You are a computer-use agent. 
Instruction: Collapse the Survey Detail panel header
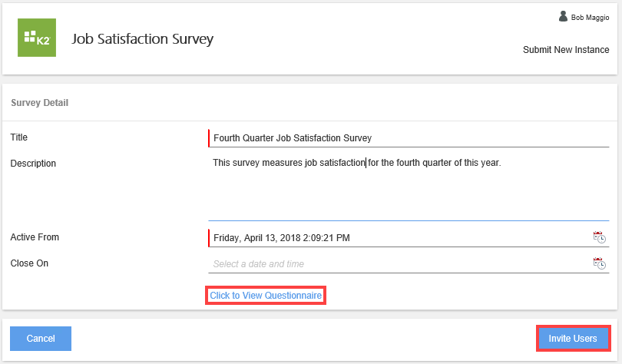click(40, 102)
